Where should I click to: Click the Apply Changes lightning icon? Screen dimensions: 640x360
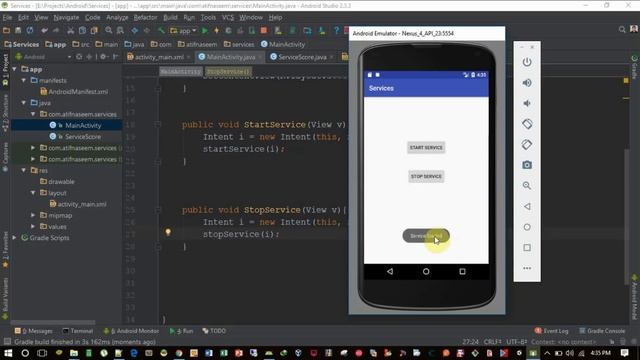(216, 31)
